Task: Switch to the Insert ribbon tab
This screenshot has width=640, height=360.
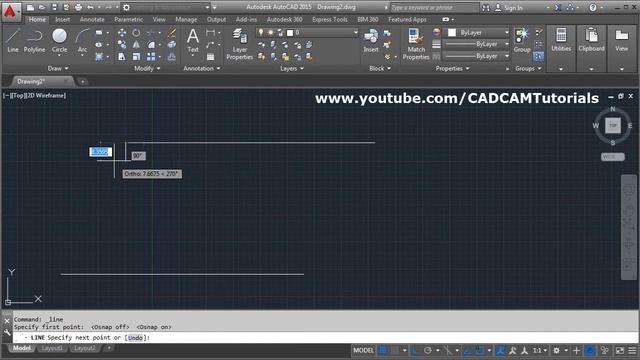Action: click(x=62, y=19)
